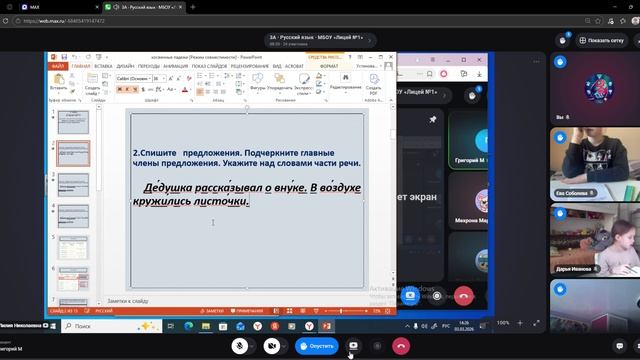Viewport: 640px width, 360px height.
Task: Toggle normal view button in status bar
Action: [276, 311]
